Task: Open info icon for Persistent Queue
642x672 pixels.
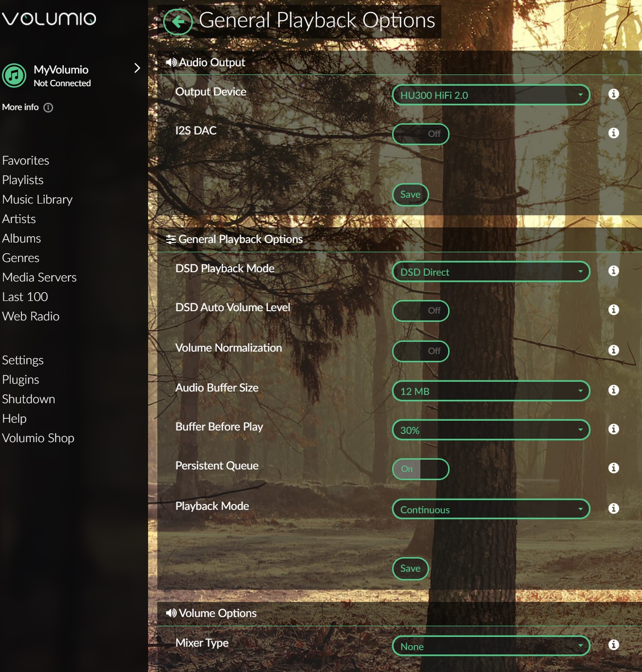Action: (614, 468)
